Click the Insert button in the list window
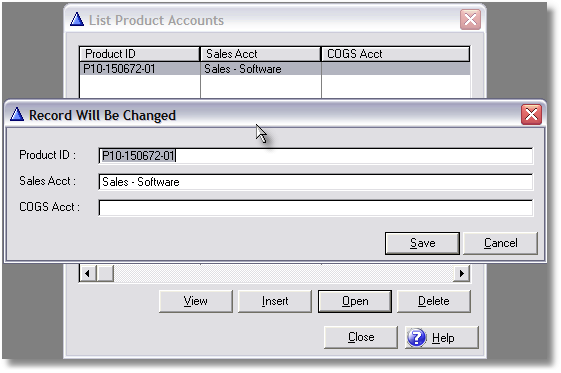 [x=275, y=301]
